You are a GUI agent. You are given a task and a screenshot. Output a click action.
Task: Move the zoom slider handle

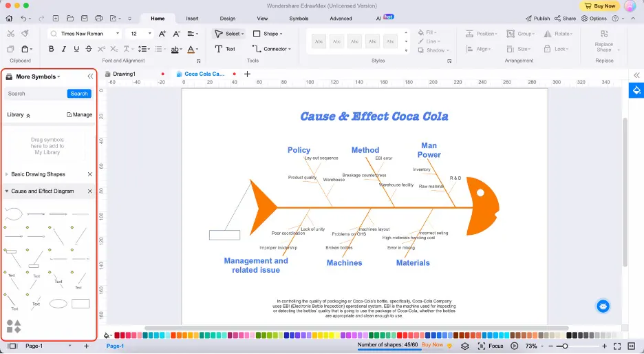pyautogui.click(x=565, y=346)
